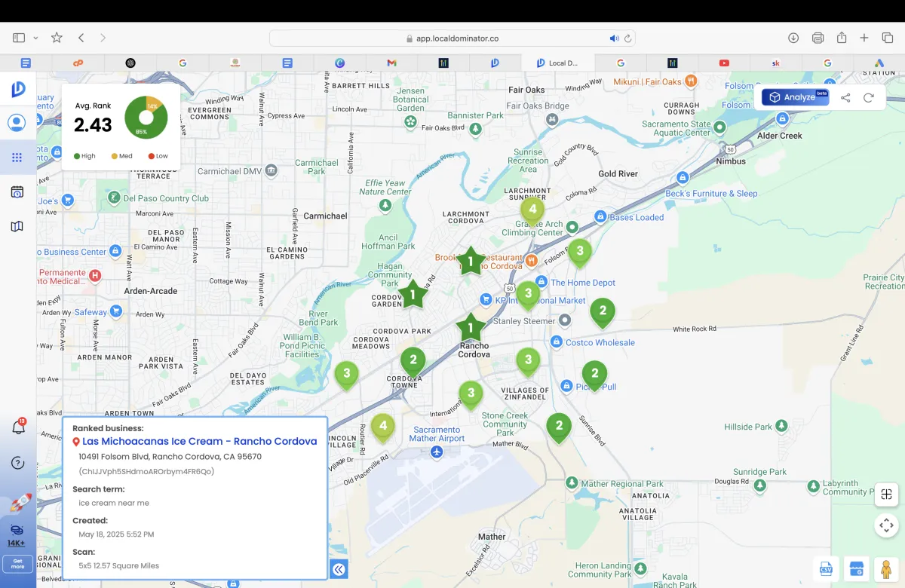905x588 pixels.
Task: Mute tab audio via address bar speaker
Action: [x=614, y=38]
